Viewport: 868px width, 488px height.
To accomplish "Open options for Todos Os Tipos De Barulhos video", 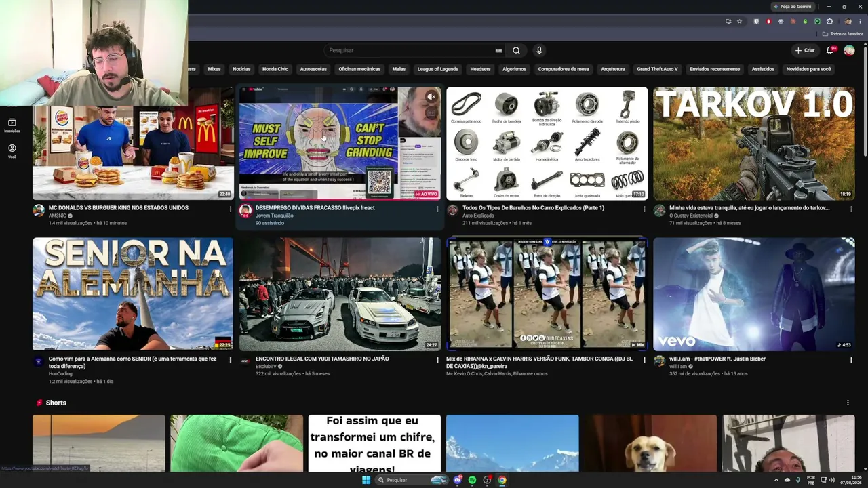I will [644, 209].
